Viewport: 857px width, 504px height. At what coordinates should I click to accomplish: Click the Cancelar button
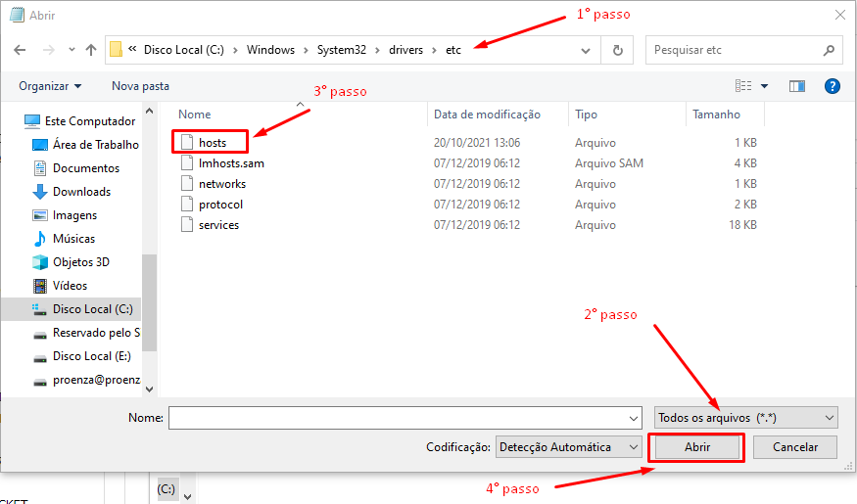click(795, 447)
